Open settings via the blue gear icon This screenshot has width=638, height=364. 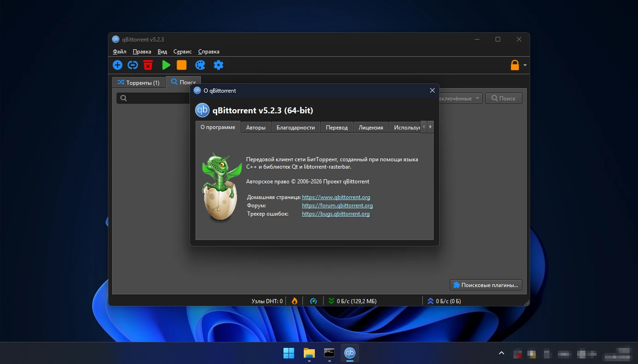click(x=219, y=65)
